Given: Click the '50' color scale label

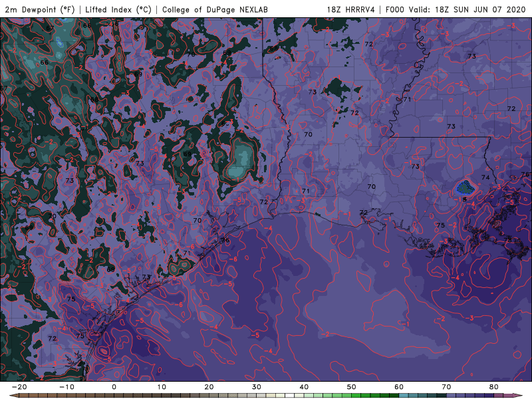Looking at the screenshot, I should point(352,387).
